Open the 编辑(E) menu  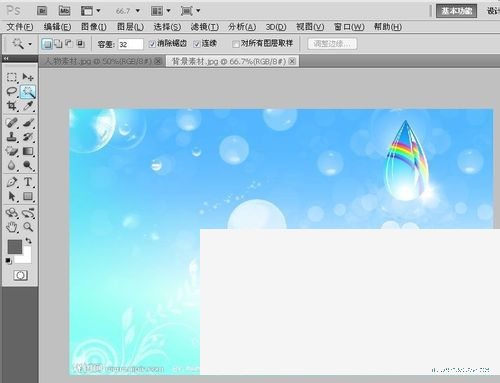click(x=57, y=27)
